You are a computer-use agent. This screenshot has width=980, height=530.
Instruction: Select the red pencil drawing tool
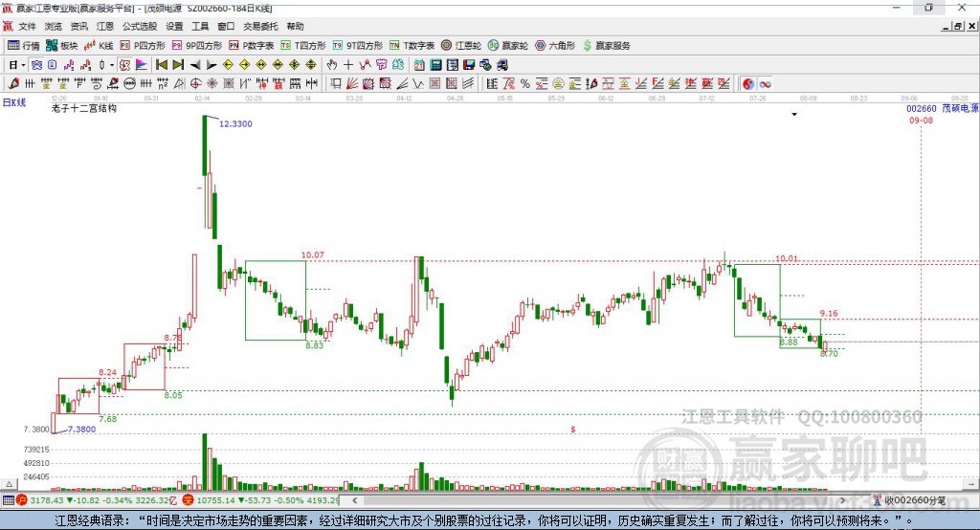[x=13, y=84]
